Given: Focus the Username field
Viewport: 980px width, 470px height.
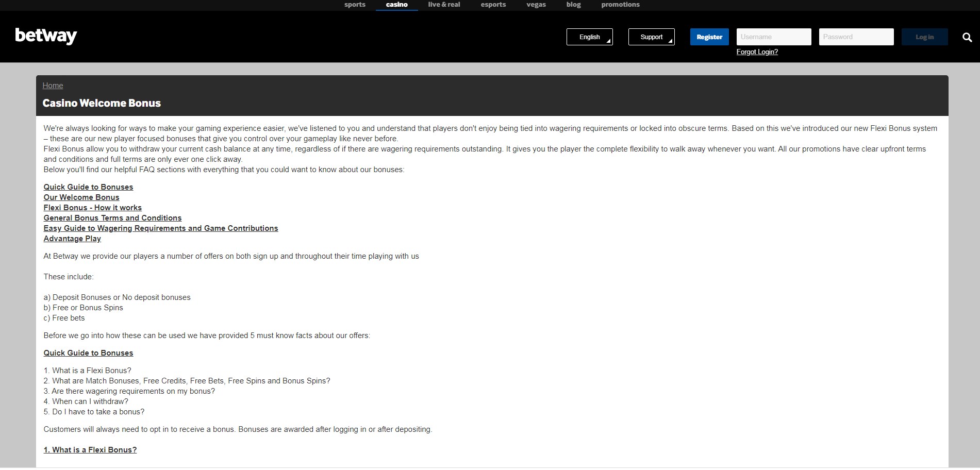Looking at the screenshot, I should click(x=774, y=37).
